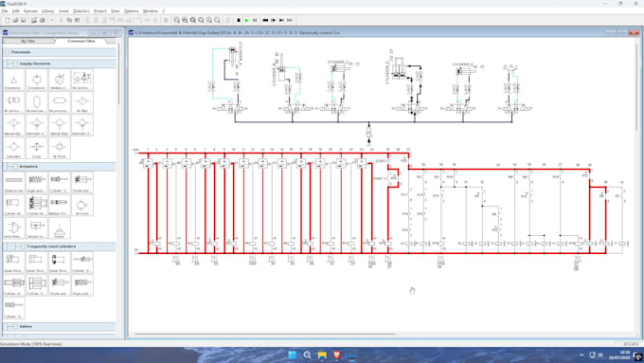The image size is (644, 363).
Task: Pick the variable compressor symbol with arrow
Action: pos(60,80)
